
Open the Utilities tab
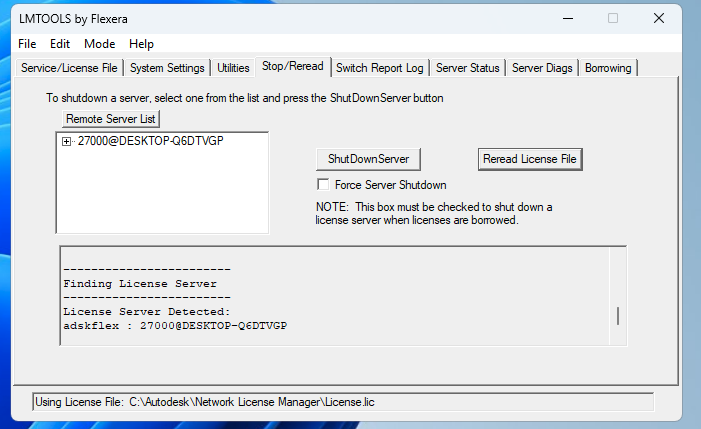pos(233,68)
